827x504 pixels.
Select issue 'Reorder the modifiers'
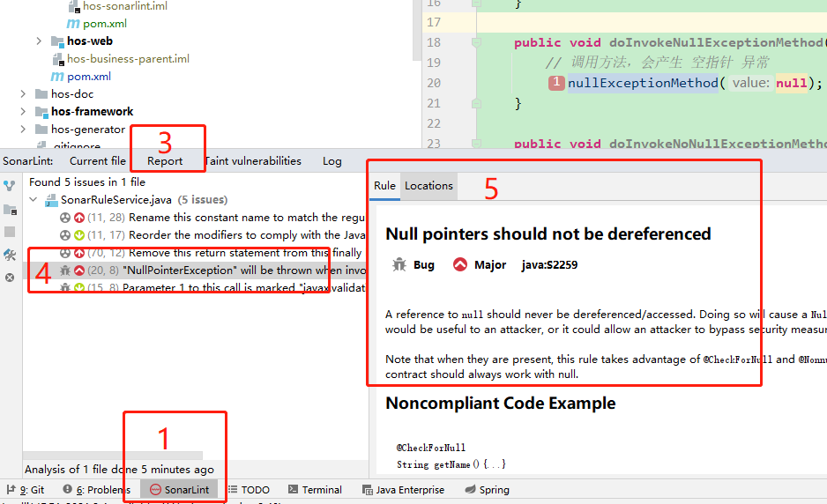click(x=212, y=234)
